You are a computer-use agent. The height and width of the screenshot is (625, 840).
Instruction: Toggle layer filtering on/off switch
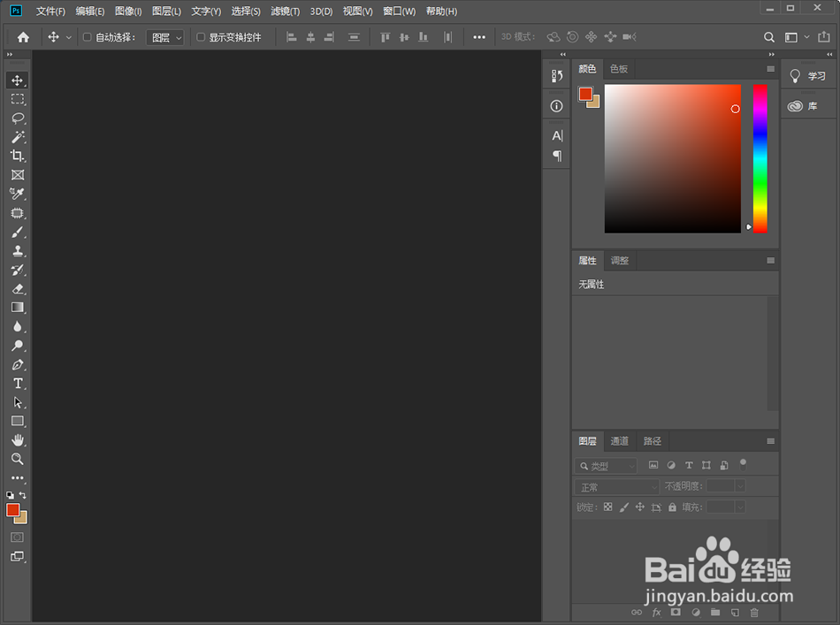pos(743,464)
